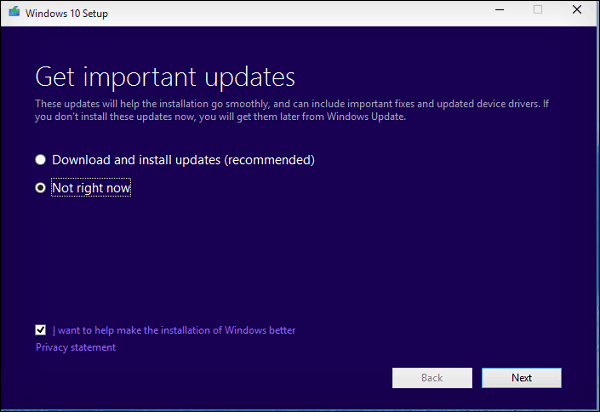
Task: Select Download and install updates radio button
Action: [40, 160]
